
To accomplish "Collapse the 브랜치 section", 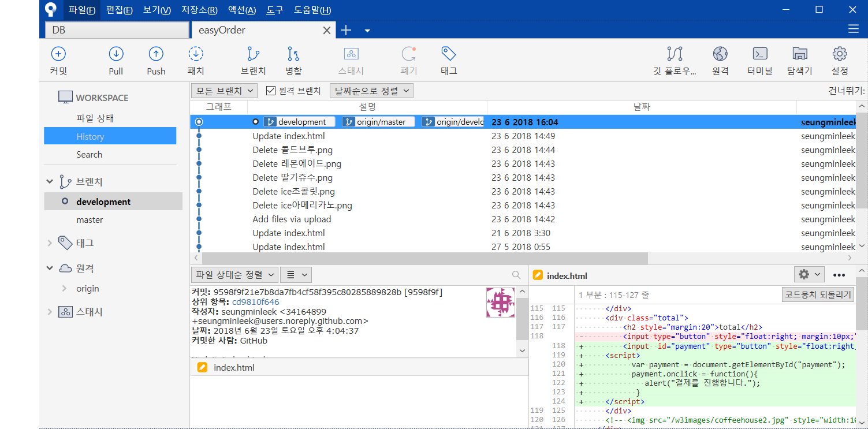I will 50,182.
